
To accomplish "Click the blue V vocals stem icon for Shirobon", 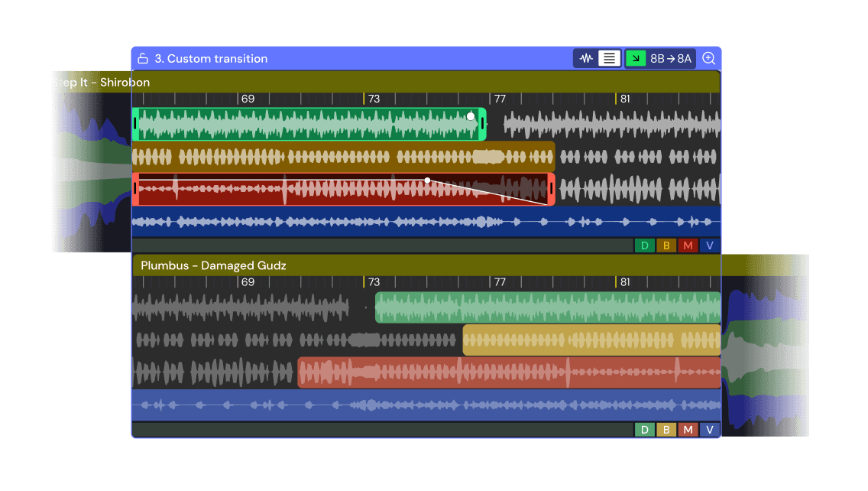I will pyautogui.click(x=709, y=245).
